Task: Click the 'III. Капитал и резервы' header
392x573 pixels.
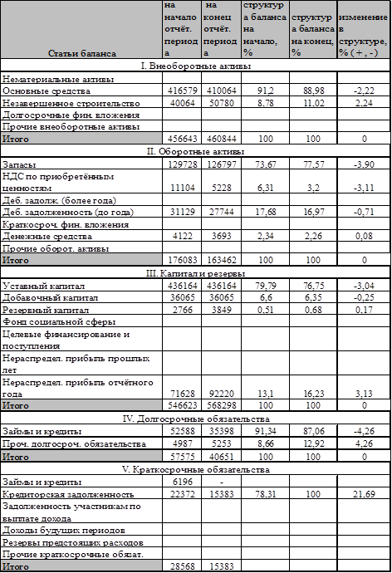Action: 196,273
